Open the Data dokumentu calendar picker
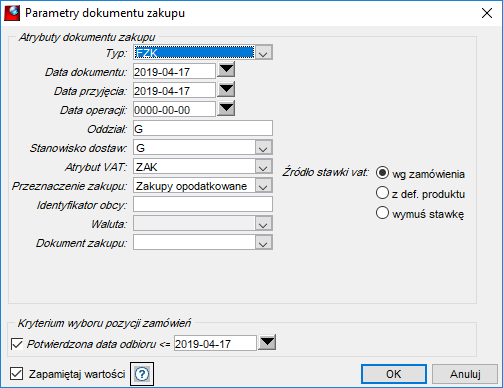Viewport: 503px width, 388px height. (226, 70)
